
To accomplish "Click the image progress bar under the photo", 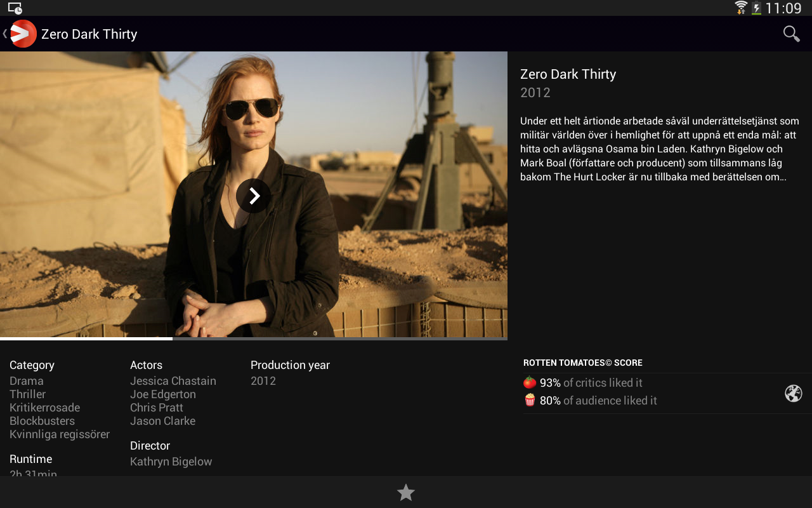I will pos(254,338).
